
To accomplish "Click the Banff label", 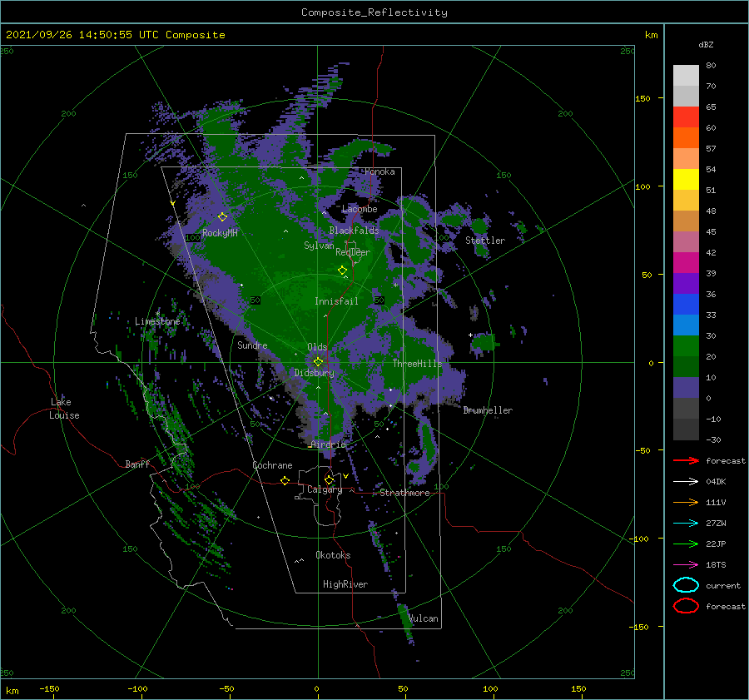I will [137, 464].
